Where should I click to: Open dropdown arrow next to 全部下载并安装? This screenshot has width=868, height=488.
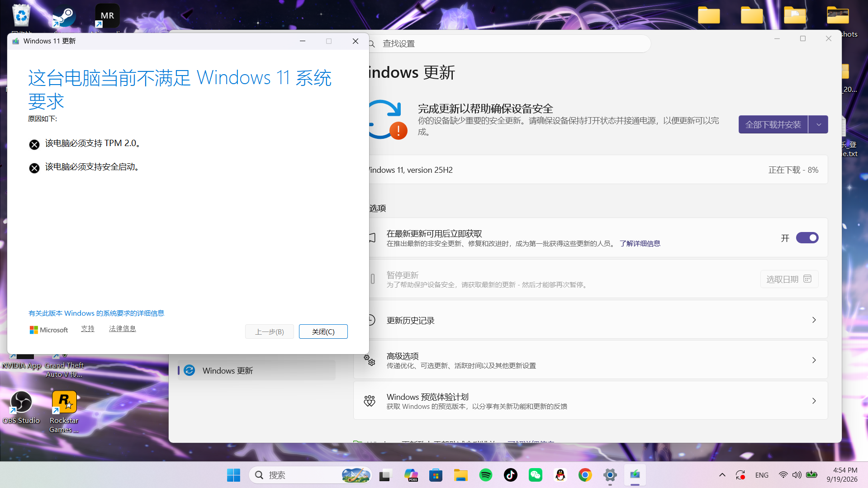(818, 124)
